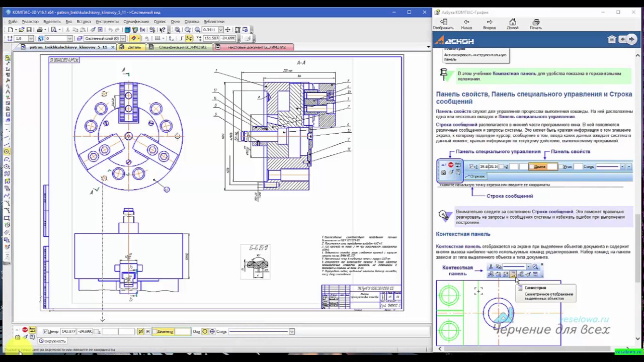Go Назад in the help window
Viewport: 644px width, 362px height.
point(466,24)
